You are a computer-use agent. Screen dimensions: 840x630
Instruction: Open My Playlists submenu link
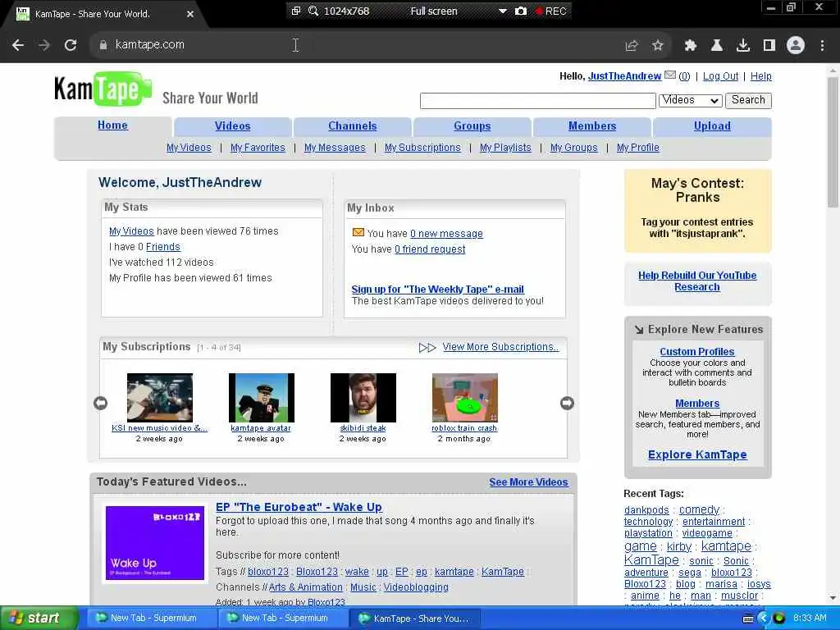pos(505,148)
